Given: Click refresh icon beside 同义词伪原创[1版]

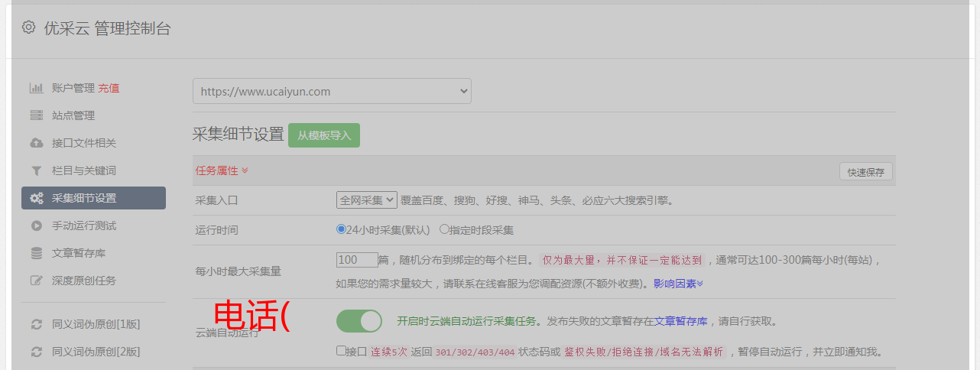Looking at the screenshot, I should [x=36, y=324].
